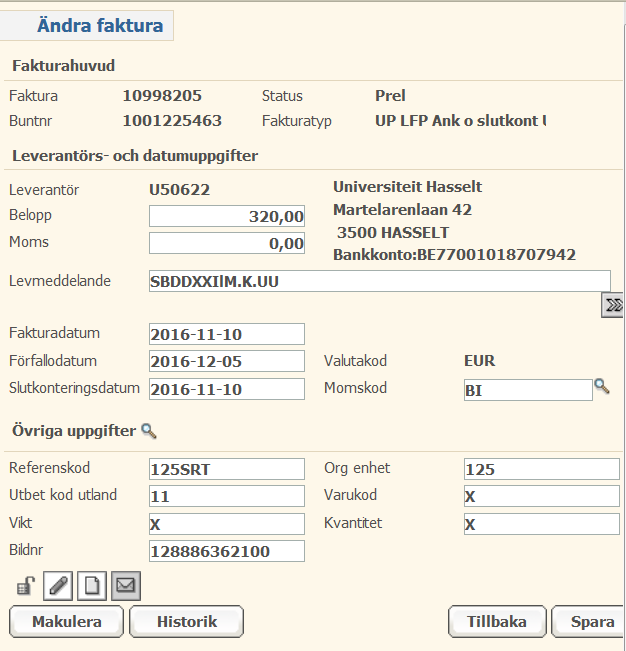Open Momskod lookup magnifier icon

tap(602, 387)
